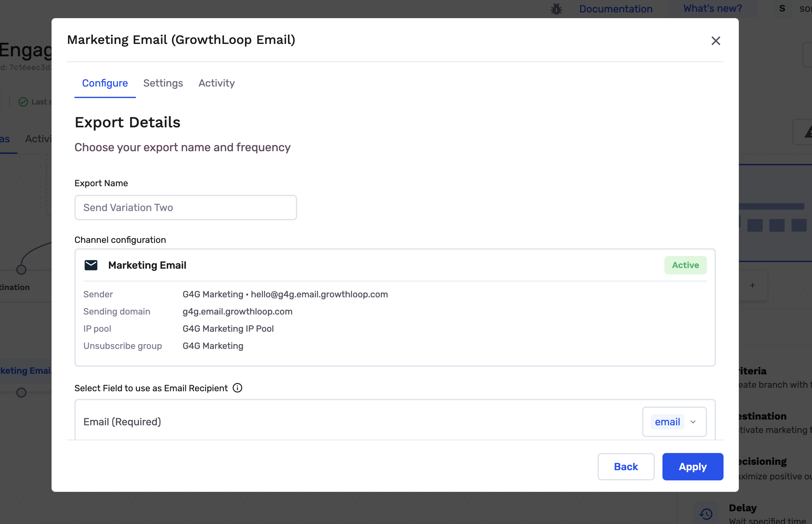This screenshot has height=524, width=812.
Task: Open the What's new? link
Action: coord(713,9)
